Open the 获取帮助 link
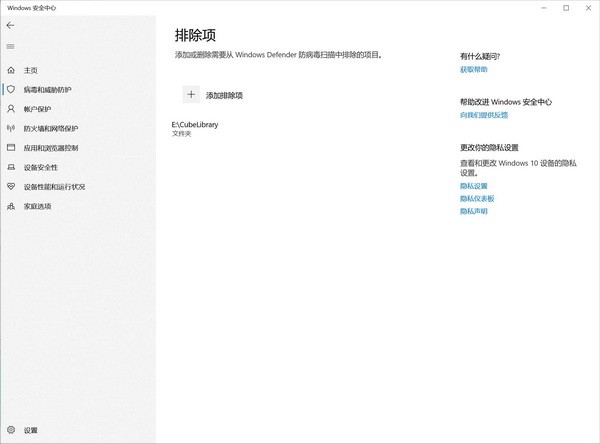The height and width of the screenshot is (444, 600). [x=474, y=69]
